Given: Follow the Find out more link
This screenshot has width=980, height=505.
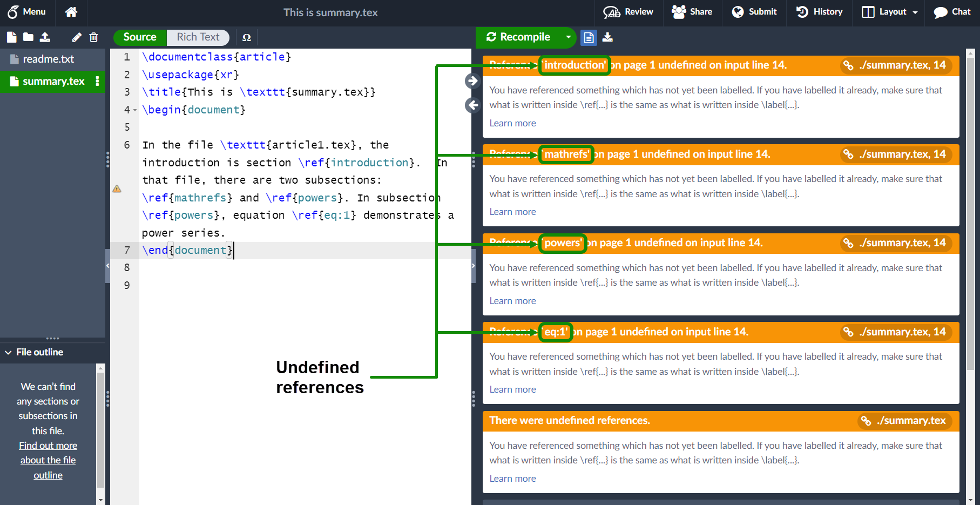Looking at the screenshot, I should (x=48, y=445).
